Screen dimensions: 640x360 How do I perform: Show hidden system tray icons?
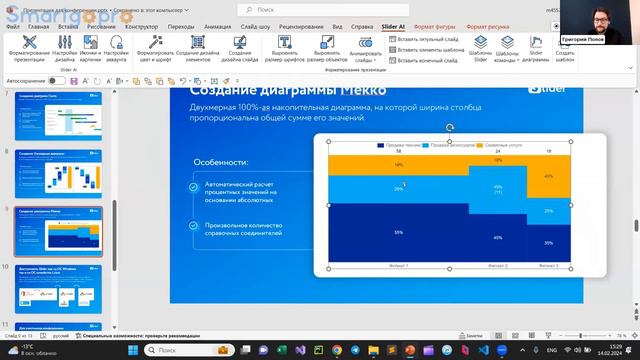pos(522,350)
